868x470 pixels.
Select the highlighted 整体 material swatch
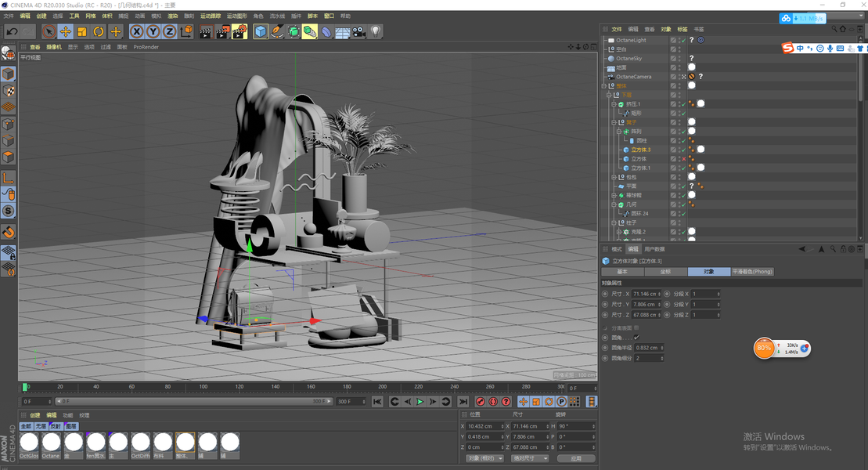pyautogui.click(x=185, y=446)
